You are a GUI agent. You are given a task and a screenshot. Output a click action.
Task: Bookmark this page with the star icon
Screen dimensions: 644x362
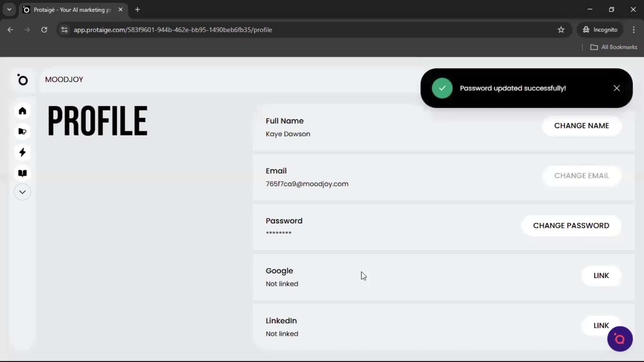[x=561, y=30]
